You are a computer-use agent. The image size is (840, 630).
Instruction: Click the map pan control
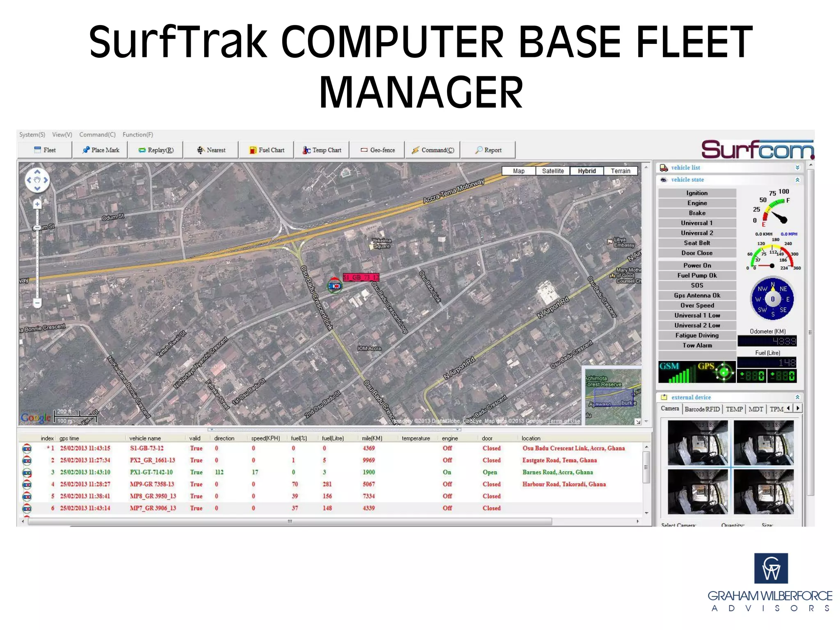[37, 180]
